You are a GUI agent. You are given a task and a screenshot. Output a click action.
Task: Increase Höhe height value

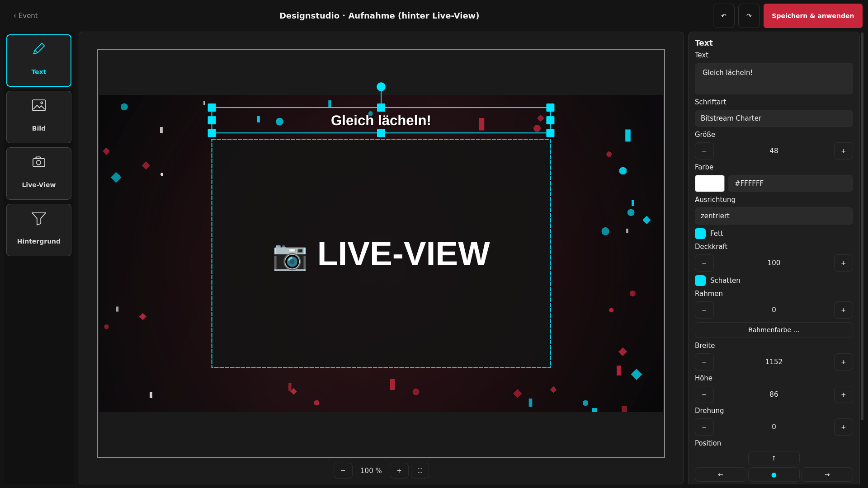[x=844, y=394]
